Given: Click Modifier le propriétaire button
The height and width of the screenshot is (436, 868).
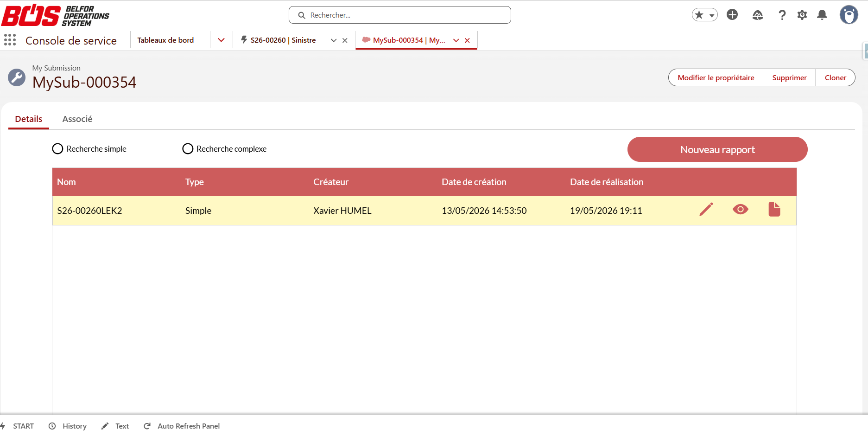Looking at the screenshot, I should coord(716,77).
